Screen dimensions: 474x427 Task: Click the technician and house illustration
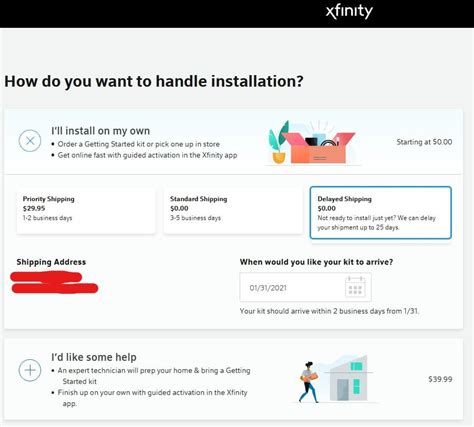[335, 379]
